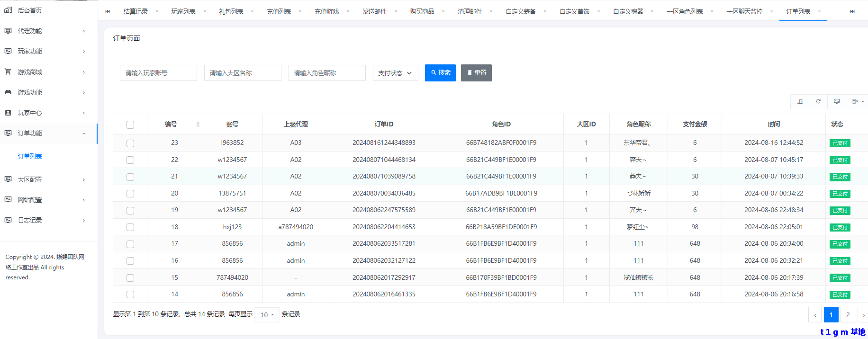The width and height of the screenshot is (868, 339).
Task: Toggle fullscreen with the monitor icon
Action: click(837, 101)
